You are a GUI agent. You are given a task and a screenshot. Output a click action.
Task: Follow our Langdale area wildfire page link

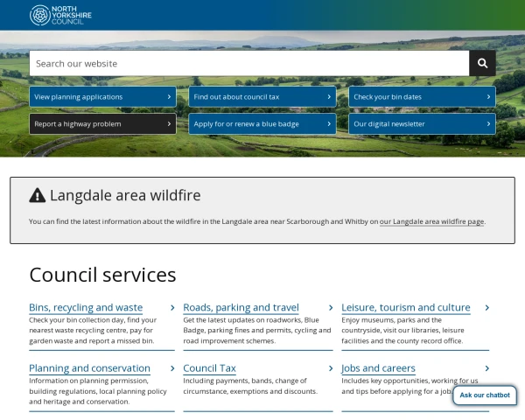pos(431,221)
